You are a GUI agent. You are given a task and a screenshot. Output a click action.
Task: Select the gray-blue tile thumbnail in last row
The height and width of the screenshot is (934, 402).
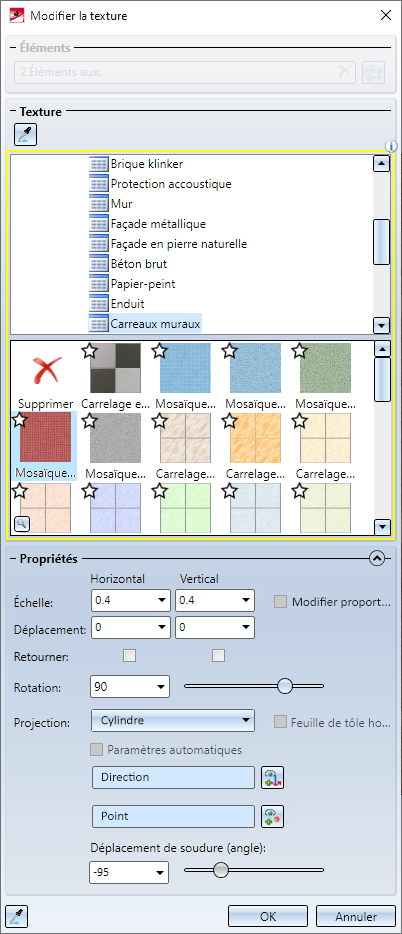coord(256,508)
